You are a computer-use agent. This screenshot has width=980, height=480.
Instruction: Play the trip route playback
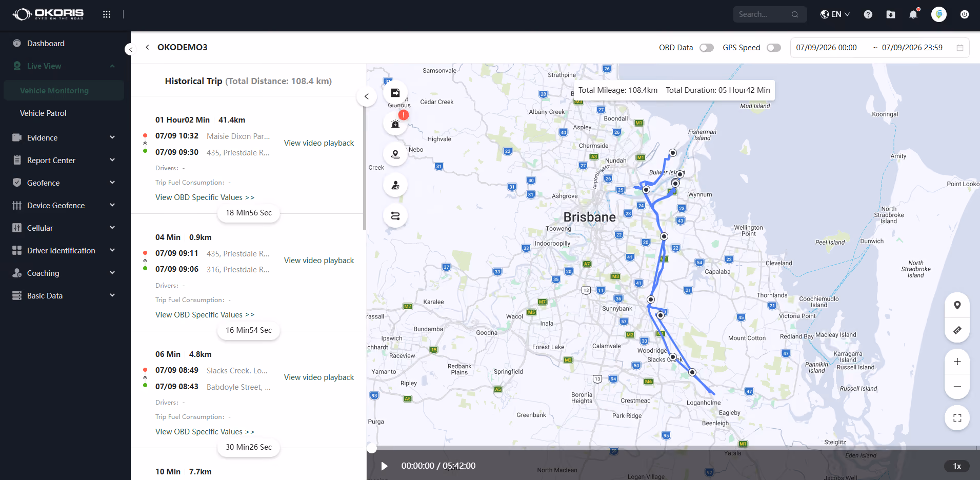click(384, 466)
